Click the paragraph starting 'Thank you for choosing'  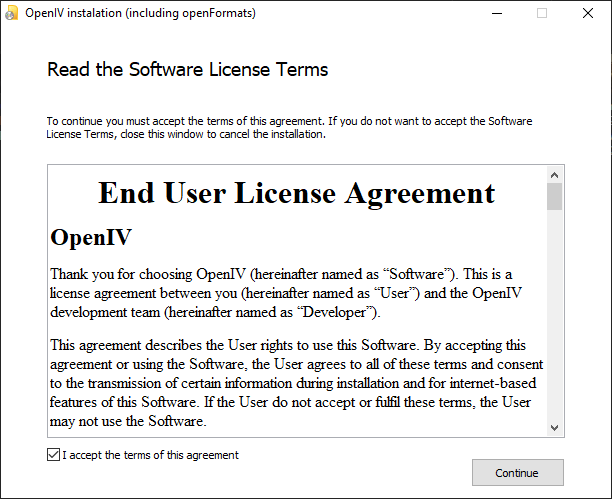click(286, 293)
